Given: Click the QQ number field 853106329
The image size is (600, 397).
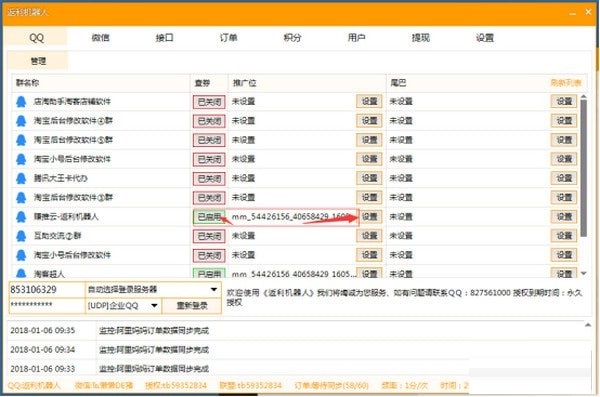Looking at the screenshot, I should [x=47, y=290].
